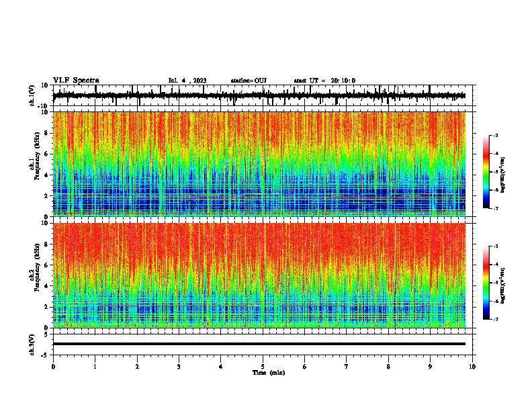Click the "10" tick on the time axis
The width and height of the screenshot is (532, 411).
[x=472, y=367]
